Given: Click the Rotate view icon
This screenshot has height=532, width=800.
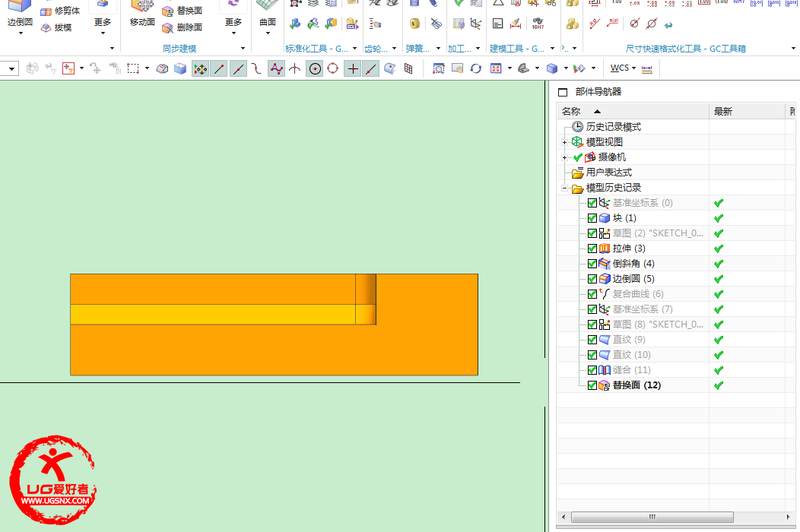Looking at the screenshot, I should point(476,68).
